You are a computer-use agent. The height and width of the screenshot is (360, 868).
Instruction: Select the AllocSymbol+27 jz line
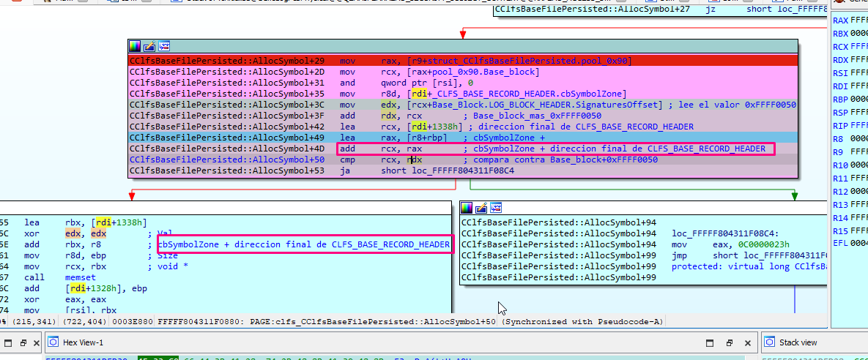coord(660,10)
